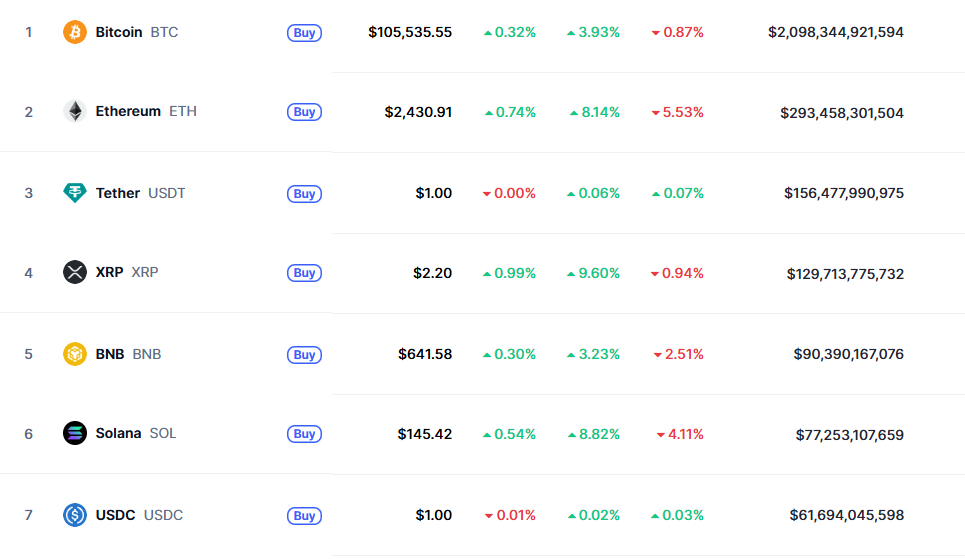Image resolution: width=965 pixels, height=559 pixels.
Task: Click the orange Bitcoin logo icon
Action: [x=75, y=32]
